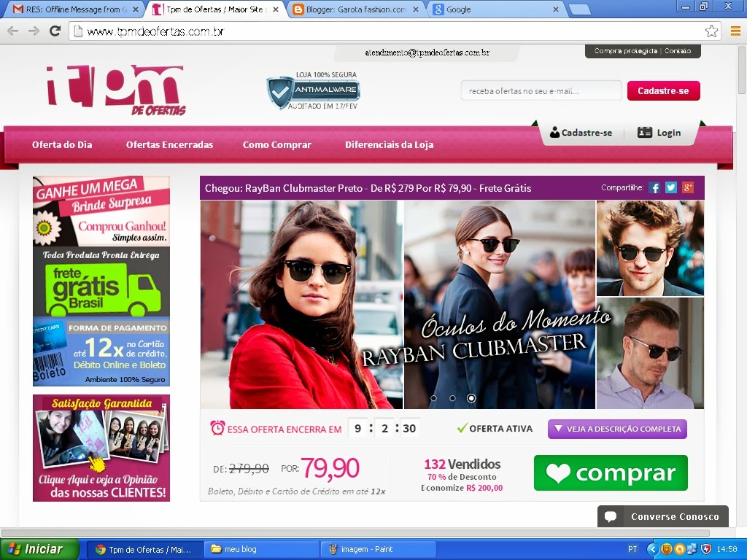The width and height of the screenshot is (747, 560).
Task: Open the Satisfação Garantida client opinions banner
Action: [101, 448]
